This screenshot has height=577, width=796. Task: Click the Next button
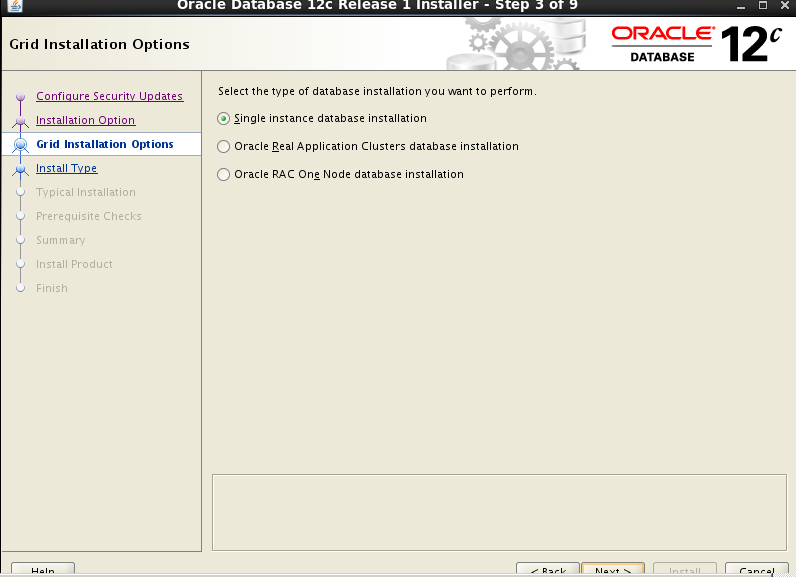pyautogui.click(x=613, y=569)
